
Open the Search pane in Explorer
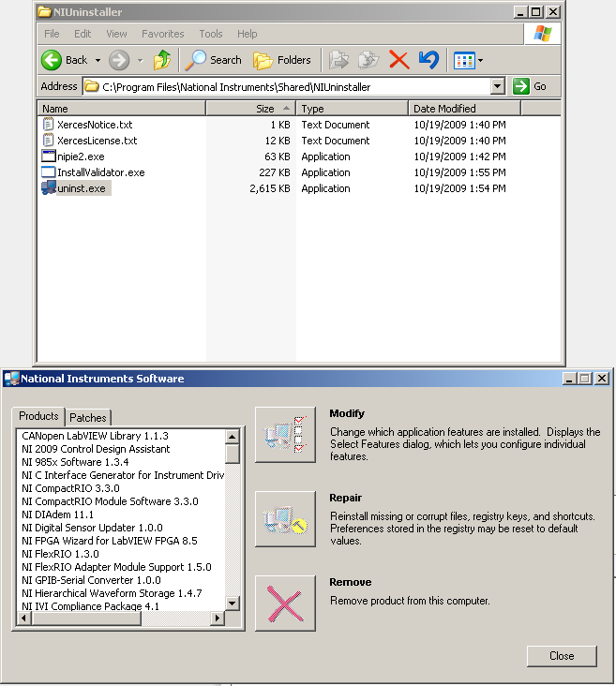[213, 60]
